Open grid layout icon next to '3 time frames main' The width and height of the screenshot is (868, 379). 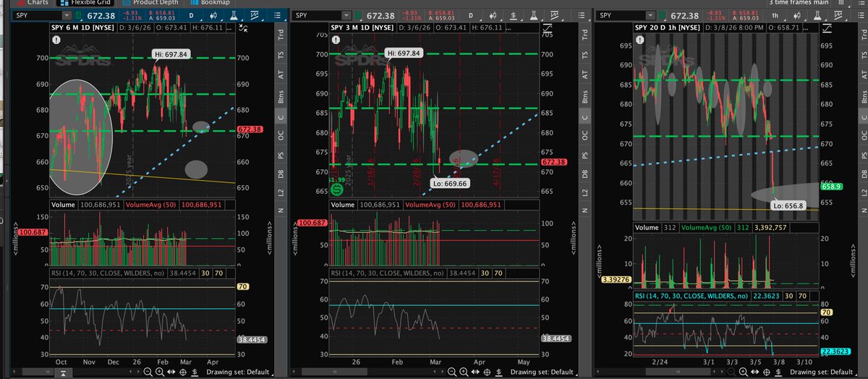[841, 3]
